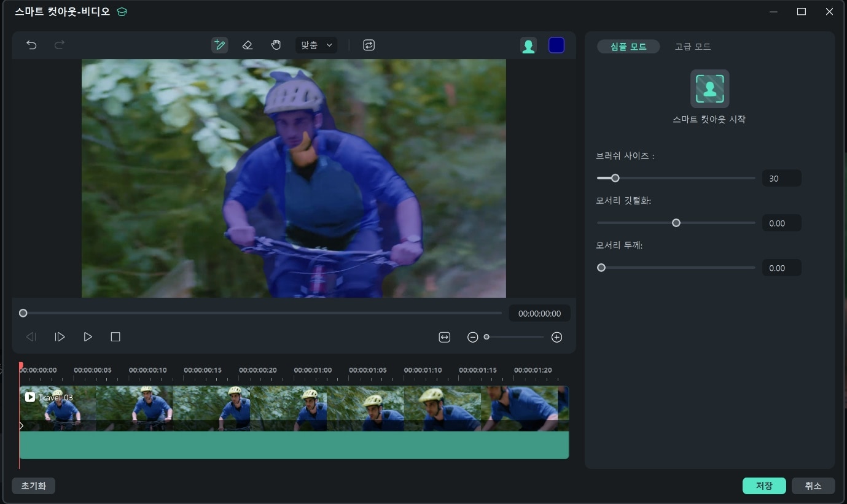
Task: Open the 맞춤 zoom dropdown
Action: [316, 45]
